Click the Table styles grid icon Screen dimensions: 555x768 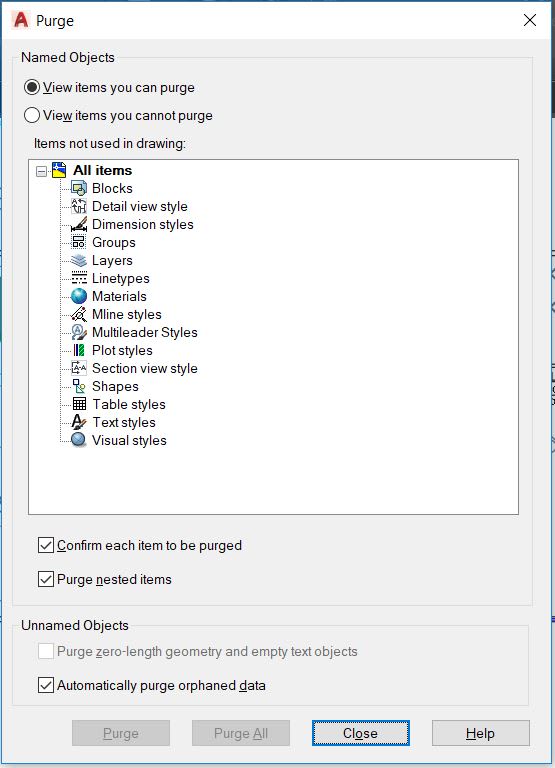[x=79, y=404]
